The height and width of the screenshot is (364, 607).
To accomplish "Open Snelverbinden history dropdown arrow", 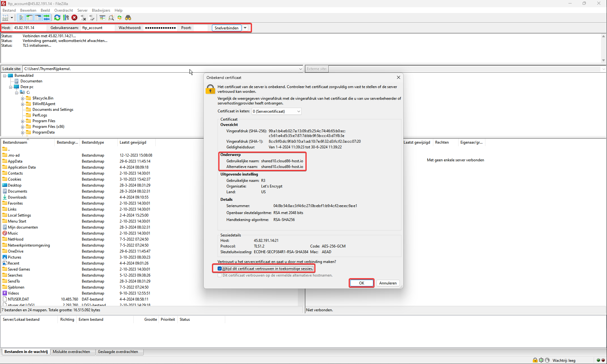I will 245,28.
